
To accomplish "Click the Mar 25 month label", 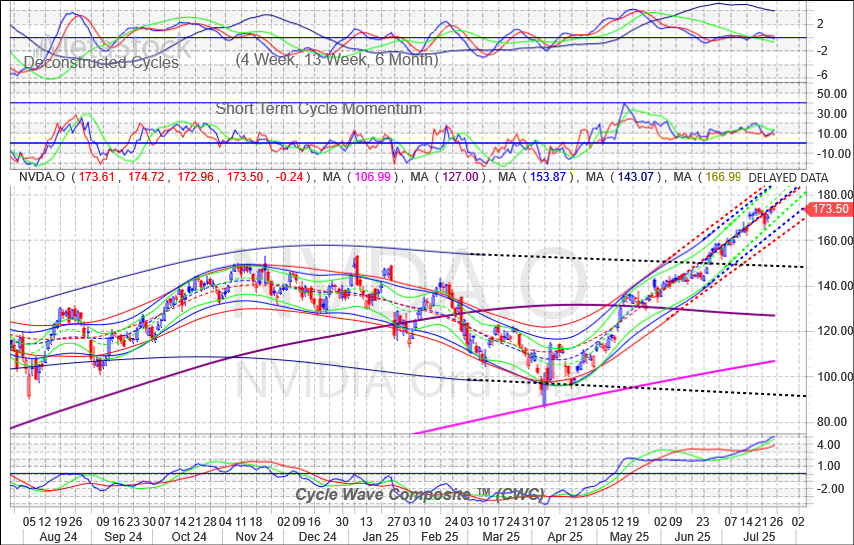I will pos(502,536).
